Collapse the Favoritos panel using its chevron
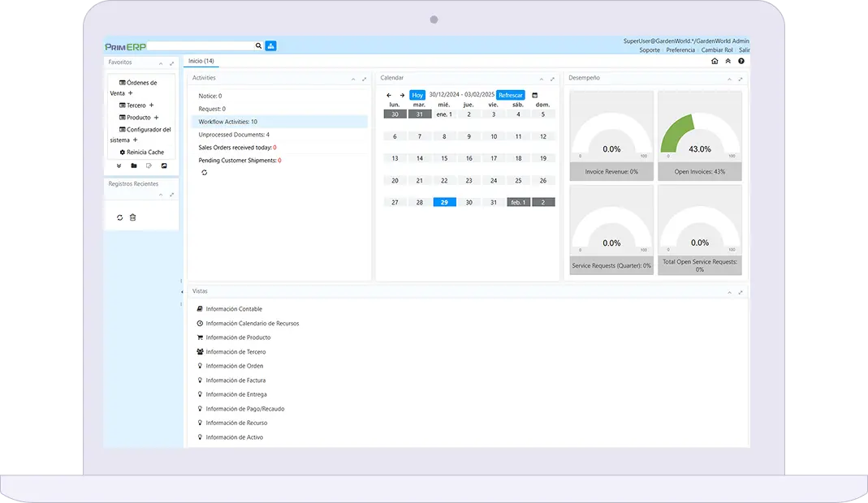This screenshot has height=503, width=868. click(161, 63)
